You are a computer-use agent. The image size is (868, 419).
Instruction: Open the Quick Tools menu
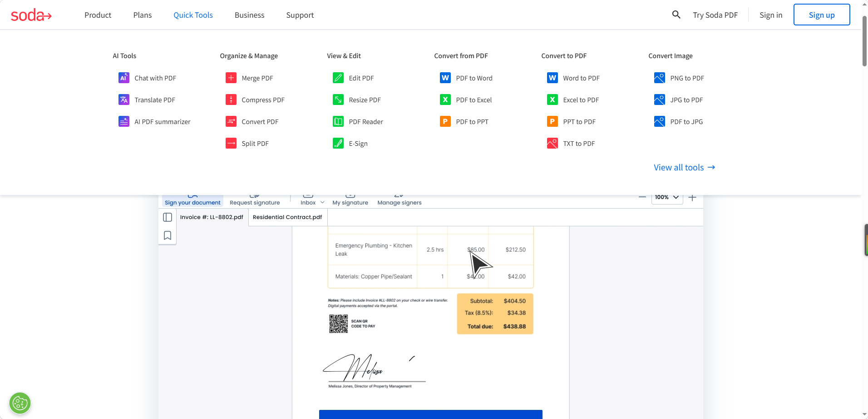[193, 15]
